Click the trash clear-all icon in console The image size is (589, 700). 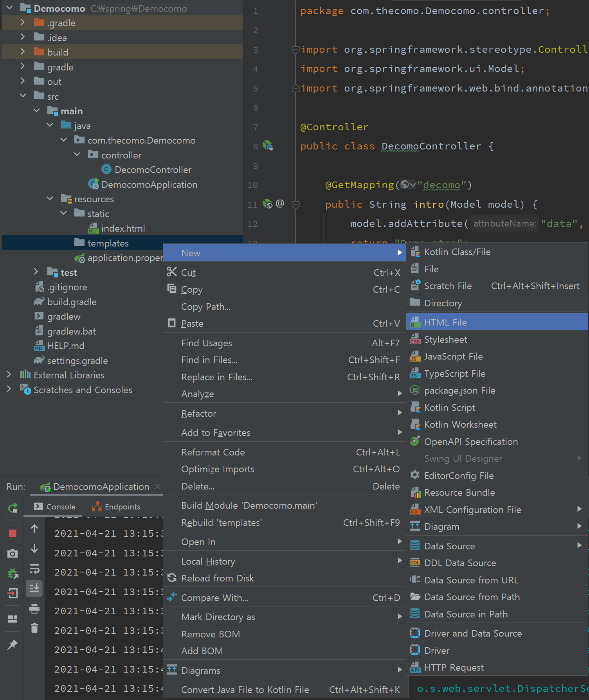click(x=34, y=628)
